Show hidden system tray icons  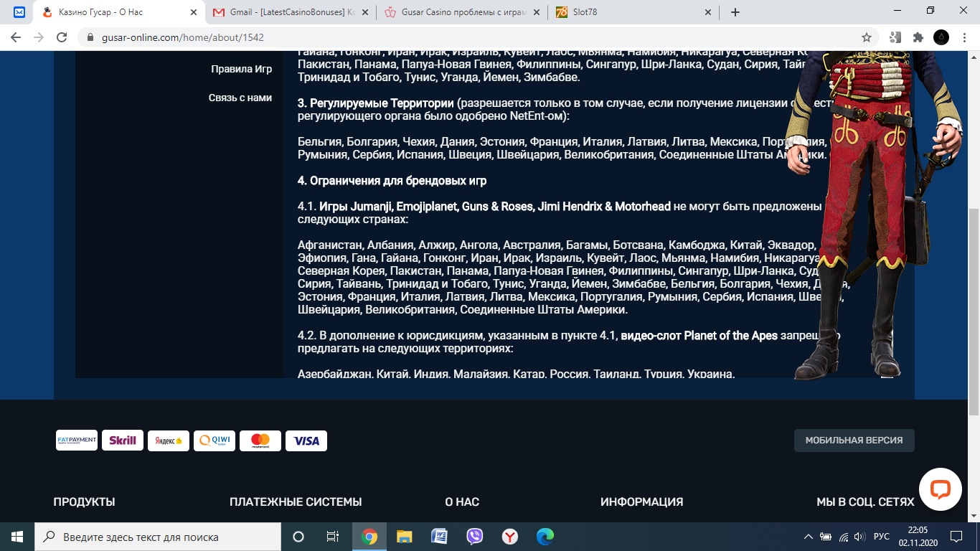coord(809,537)
